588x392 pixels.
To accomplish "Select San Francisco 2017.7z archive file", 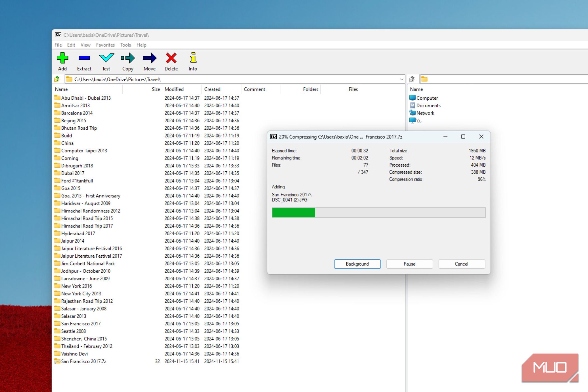I will (83, 361).
